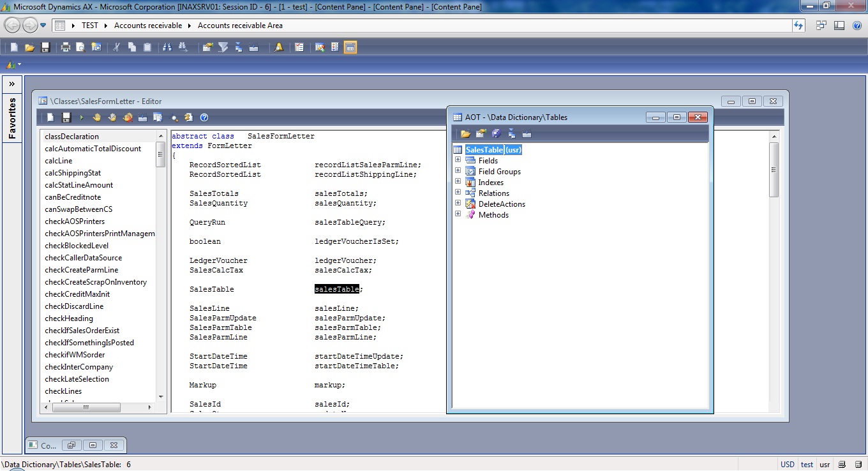Expand the Field Groups node
The width and height of the screenshot is (868, 471).
(x=458, y=171)
